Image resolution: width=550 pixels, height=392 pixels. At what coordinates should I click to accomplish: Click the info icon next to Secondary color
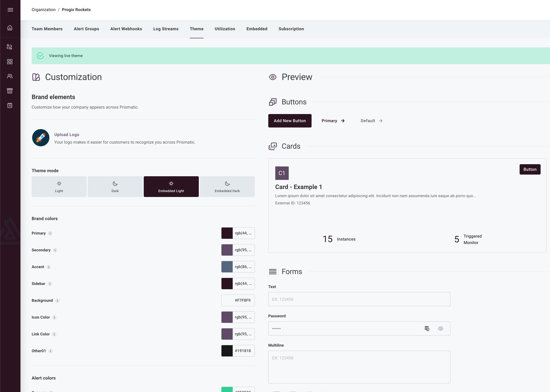pyautogui.click(x=55, y=250)
